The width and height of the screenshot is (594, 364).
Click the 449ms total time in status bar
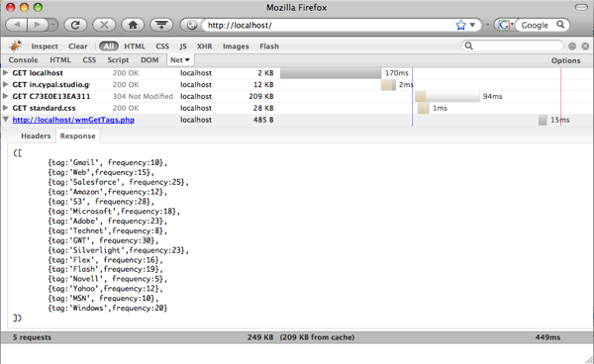[547, 337]
